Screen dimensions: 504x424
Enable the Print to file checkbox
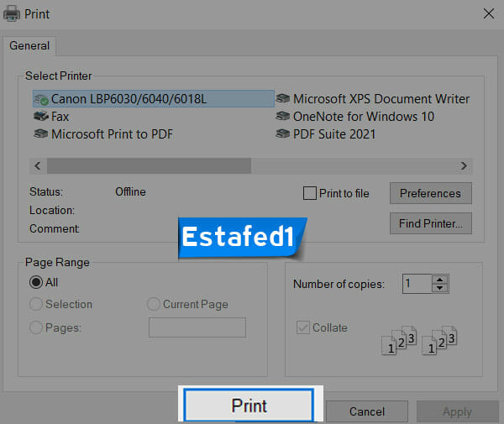coord(310,193)
